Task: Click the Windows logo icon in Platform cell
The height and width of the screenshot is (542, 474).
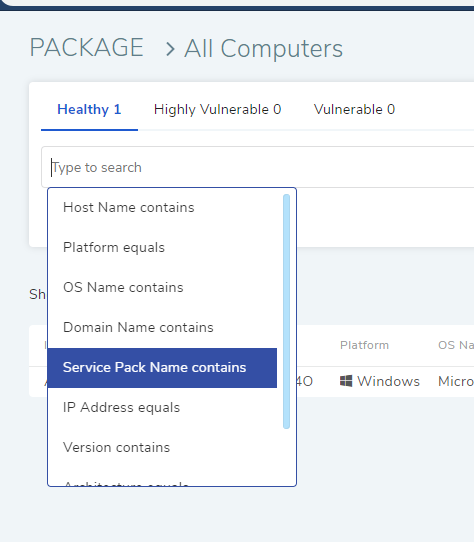Action: coord(346,381)
